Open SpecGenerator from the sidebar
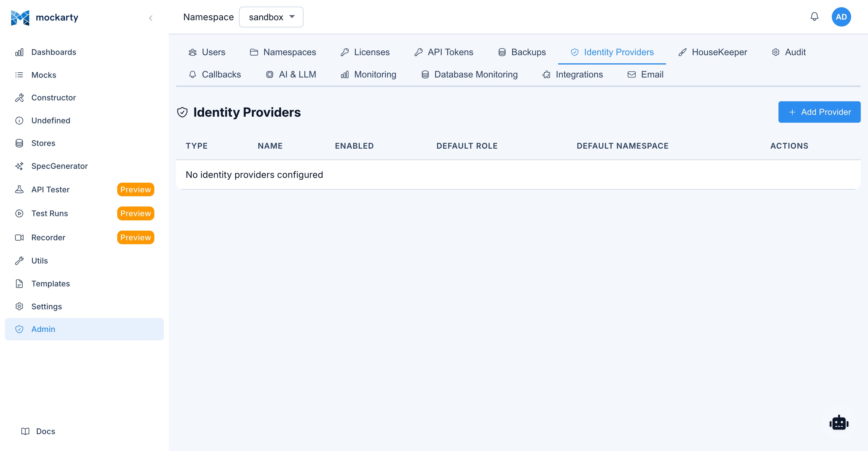The image size is (868, 451). (84, 166)
